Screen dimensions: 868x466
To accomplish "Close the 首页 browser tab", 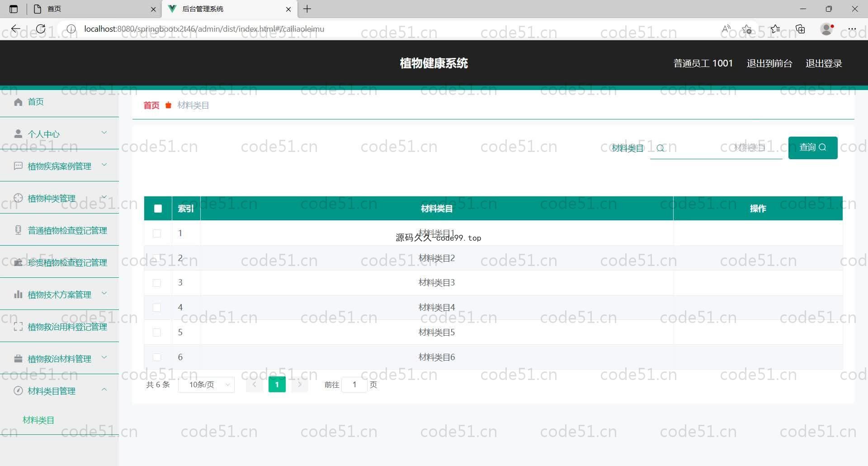I will pos(153,9).
